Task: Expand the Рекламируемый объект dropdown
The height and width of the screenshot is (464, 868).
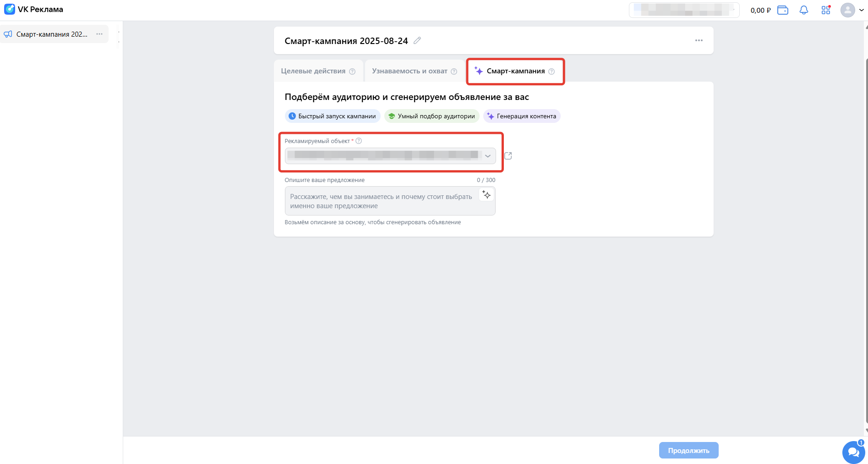Action: [488, 156]
